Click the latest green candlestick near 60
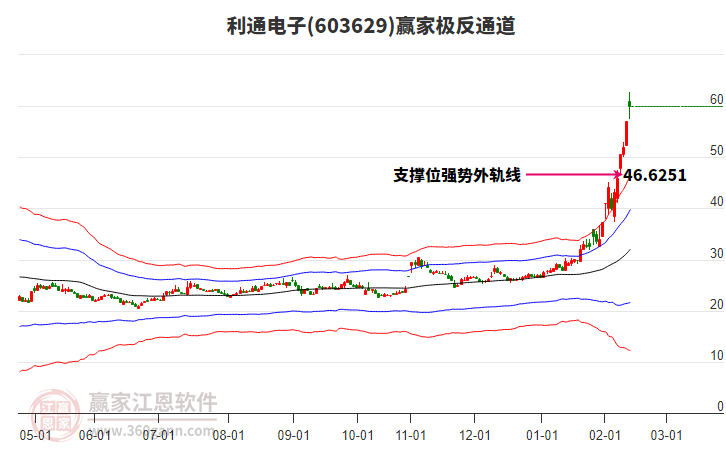This screenshot has width=726, height=450. tap(629, 105)
